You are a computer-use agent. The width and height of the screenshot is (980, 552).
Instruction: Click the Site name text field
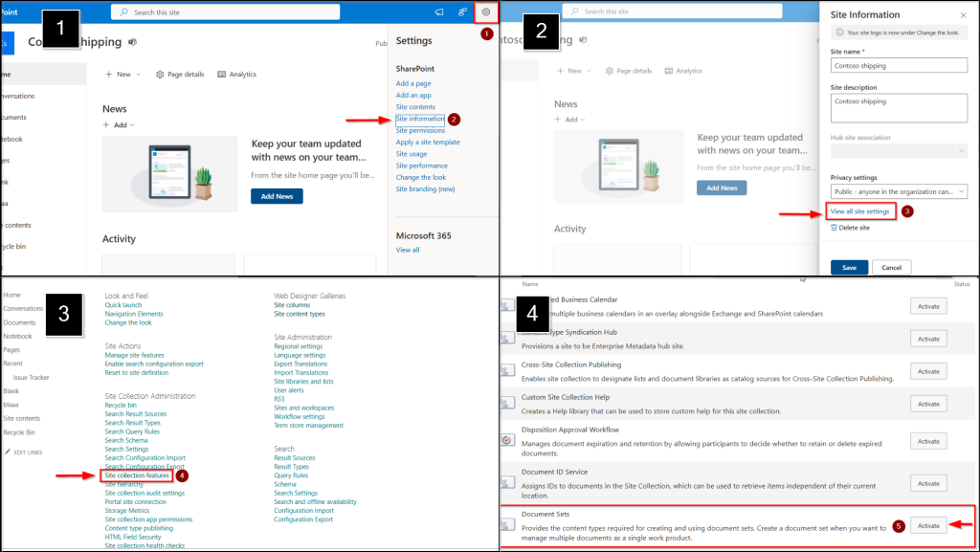coord(899,66)
